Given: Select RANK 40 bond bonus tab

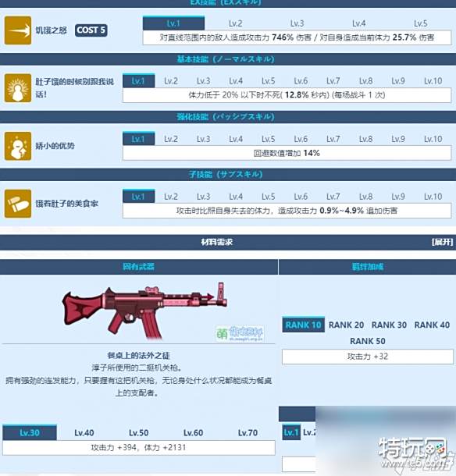Looking at the screenshot, I should tap(432, 325).
